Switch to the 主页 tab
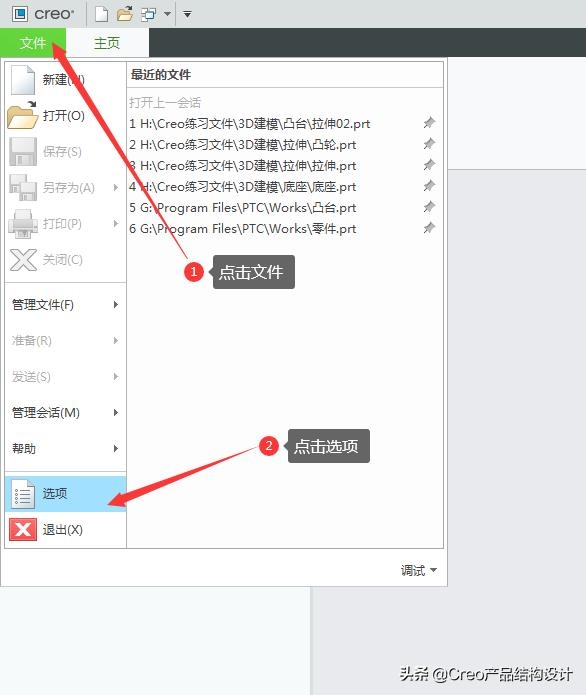The height and width of the screenshot is (695, 586). (107, 43)
